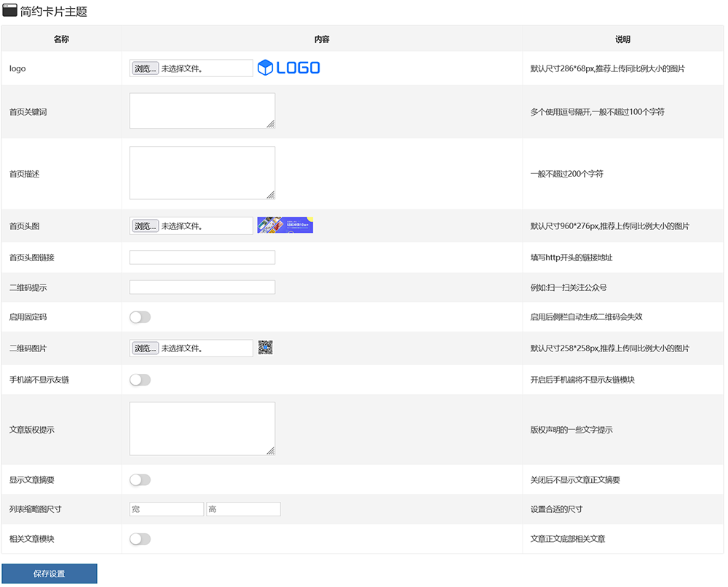Click inside the 首页描述 text area
This screenshot has height=587, width=728.
click(x=202, y=172)
